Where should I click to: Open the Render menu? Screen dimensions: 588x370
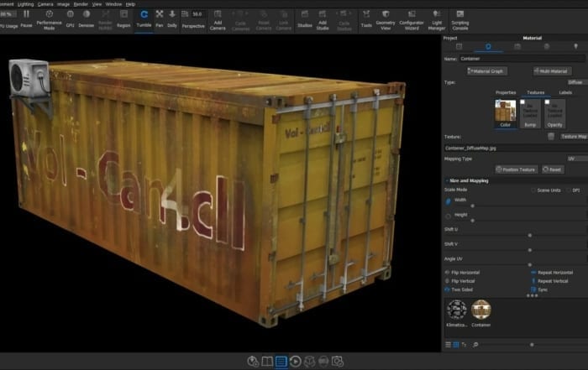point(81,4)
